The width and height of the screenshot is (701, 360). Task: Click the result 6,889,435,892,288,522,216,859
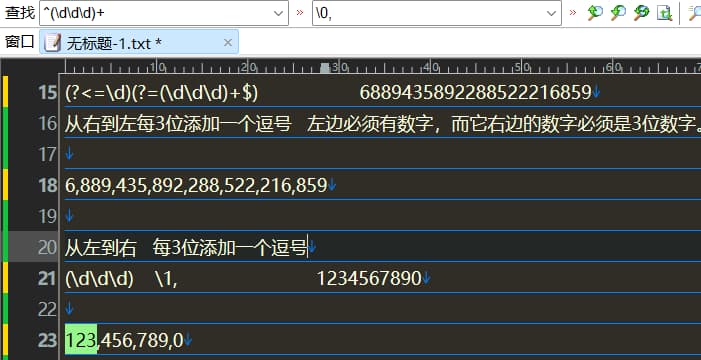[x=196, y=185]
